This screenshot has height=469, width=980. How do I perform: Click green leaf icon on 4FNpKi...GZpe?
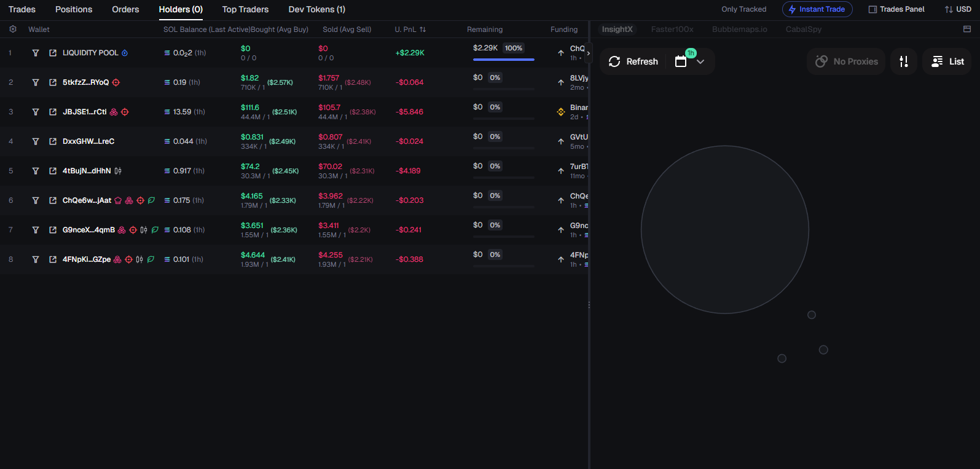(x=151, y=259)
